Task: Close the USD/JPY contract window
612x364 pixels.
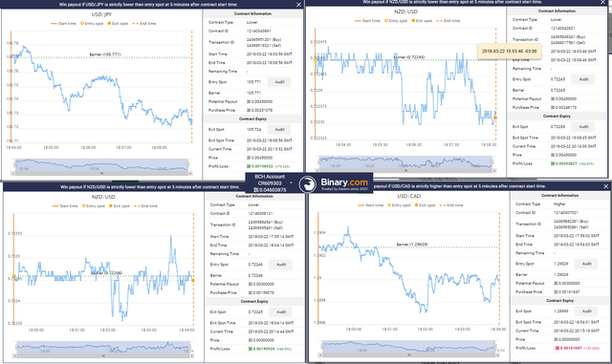Action: coord(298,5)
